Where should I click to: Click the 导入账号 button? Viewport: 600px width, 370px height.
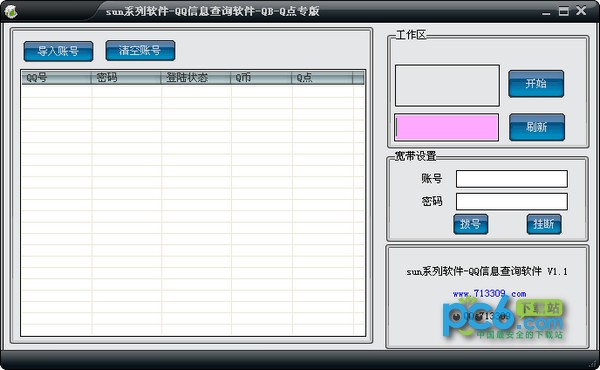(x=58, y=51)
